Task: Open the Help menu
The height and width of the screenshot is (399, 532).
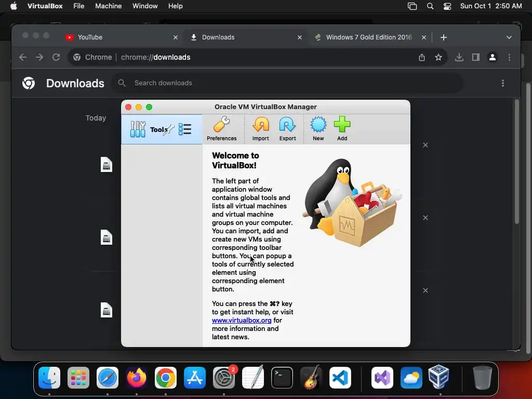Action: (176, 6)
